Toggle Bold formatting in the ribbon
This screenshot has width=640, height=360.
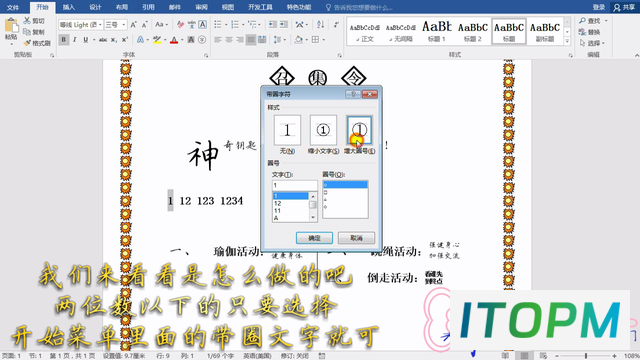[64, 40]
